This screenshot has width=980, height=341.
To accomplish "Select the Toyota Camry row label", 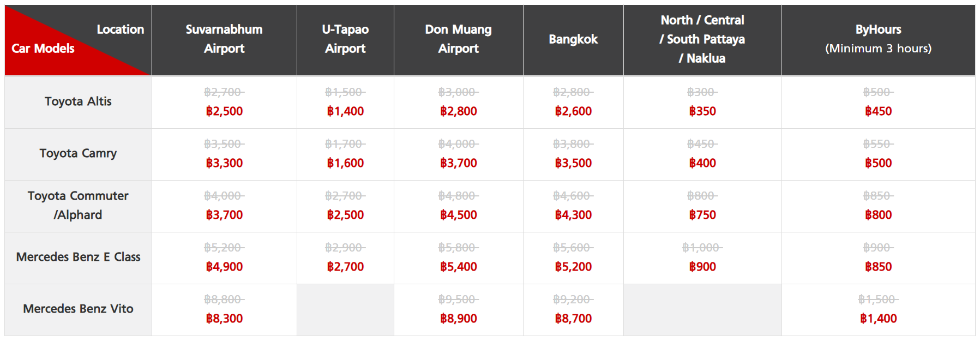I will click(78, 153).
